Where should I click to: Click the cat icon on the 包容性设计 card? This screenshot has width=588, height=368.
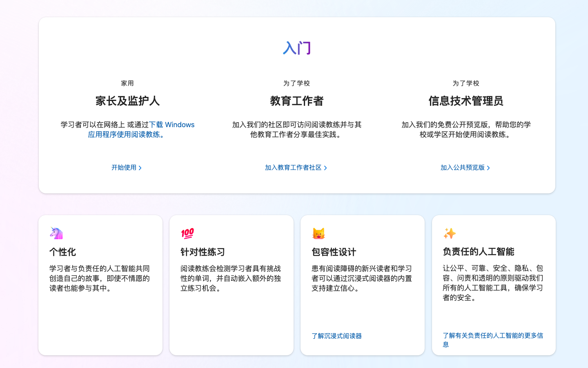click(x=318, y=233)
